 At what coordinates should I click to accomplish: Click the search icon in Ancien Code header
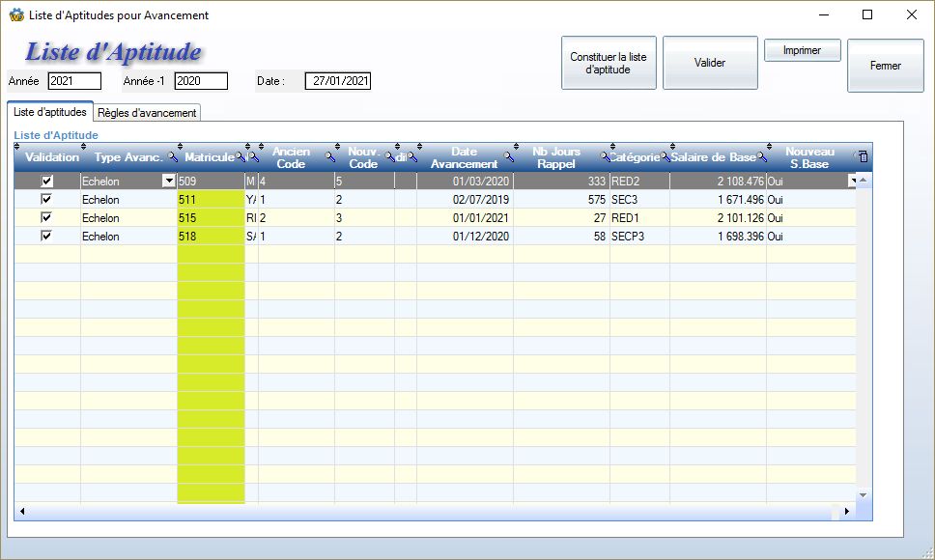pos(329,156)
